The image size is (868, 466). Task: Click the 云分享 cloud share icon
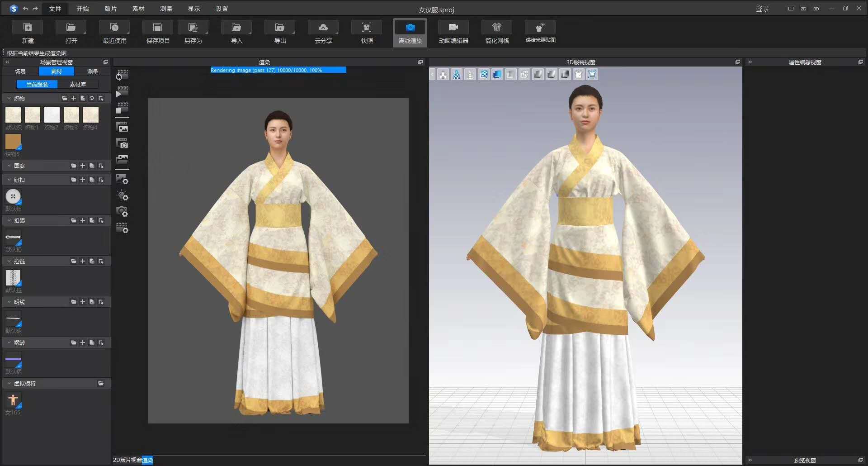(322, 32)
